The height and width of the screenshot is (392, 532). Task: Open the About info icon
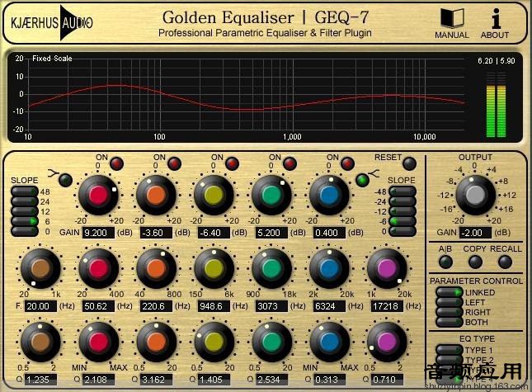[x=496, y=18]
